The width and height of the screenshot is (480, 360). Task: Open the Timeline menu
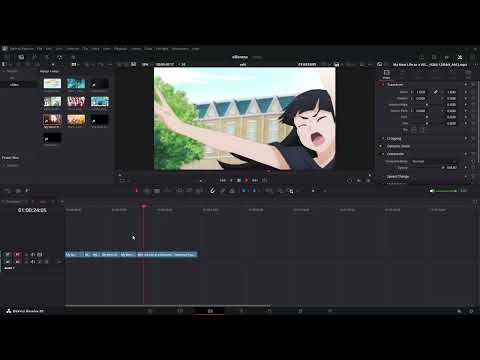click(72, 49)
